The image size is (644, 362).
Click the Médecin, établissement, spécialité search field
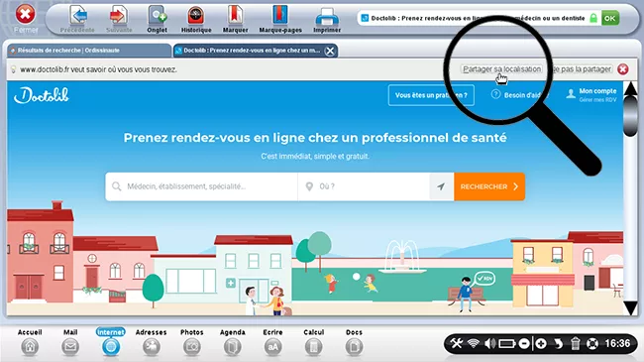click(201, 186)
